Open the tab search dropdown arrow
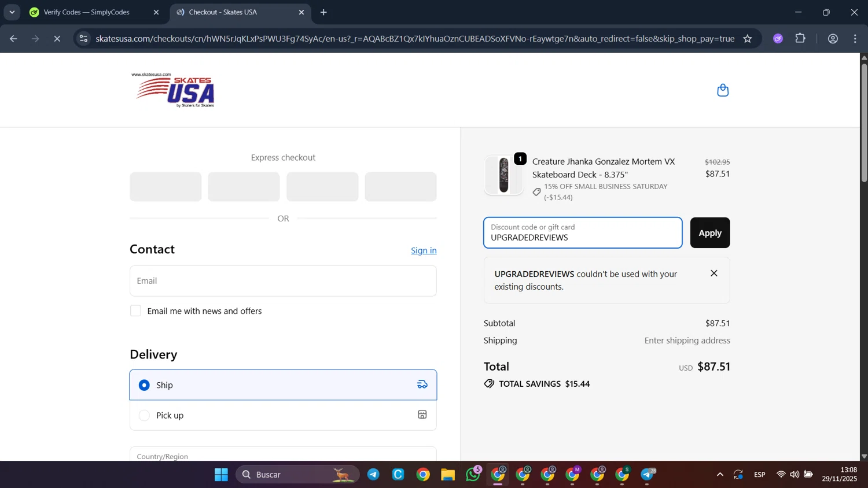 click(x=12, y=12)
